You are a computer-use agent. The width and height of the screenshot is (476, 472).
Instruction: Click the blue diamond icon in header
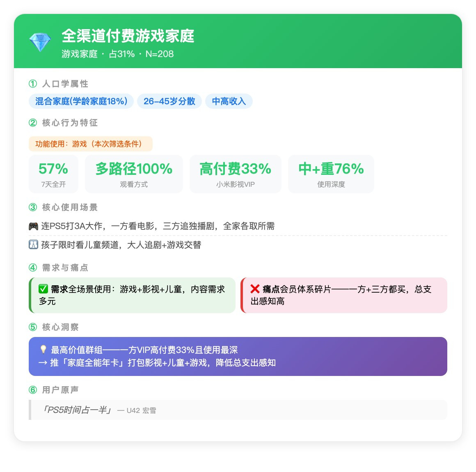[40, 42]
